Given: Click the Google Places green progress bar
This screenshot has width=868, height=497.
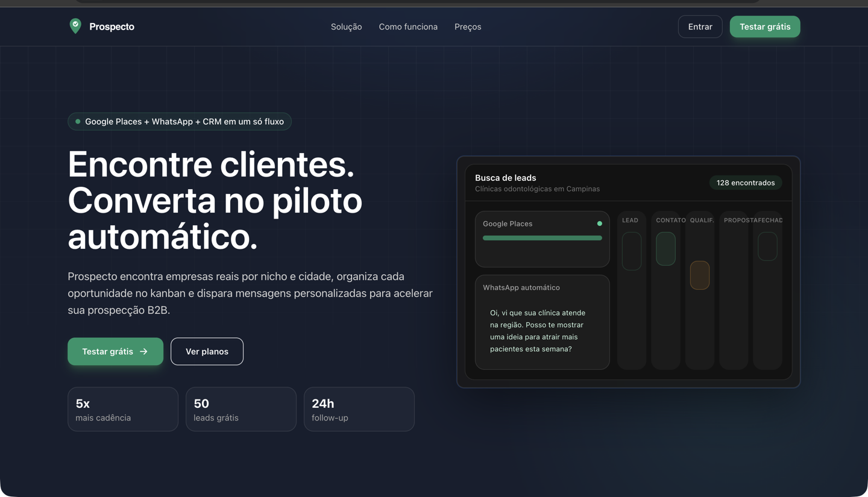Looking at the screenshot, I should click(542, 238).
